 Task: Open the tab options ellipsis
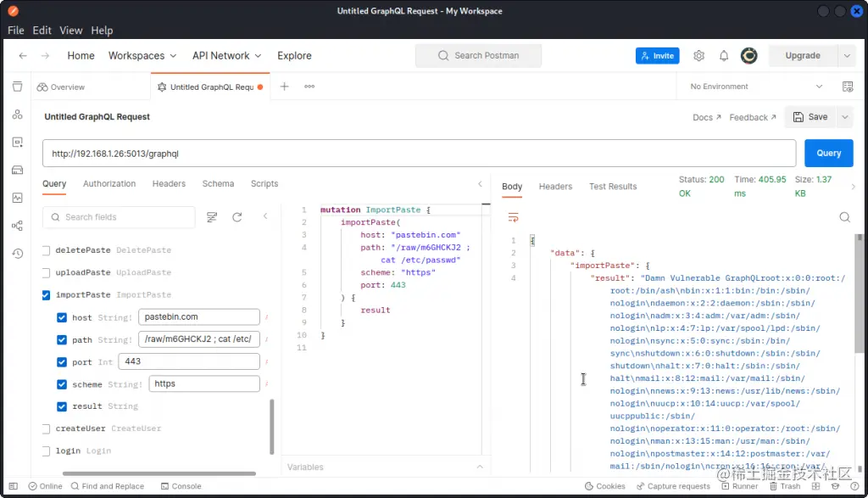(x=309, y=87)
